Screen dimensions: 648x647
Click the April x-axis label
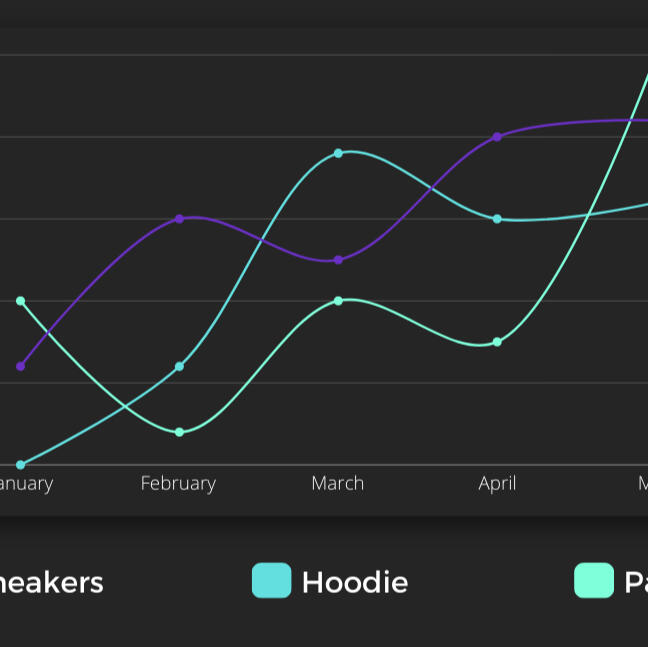497,484
